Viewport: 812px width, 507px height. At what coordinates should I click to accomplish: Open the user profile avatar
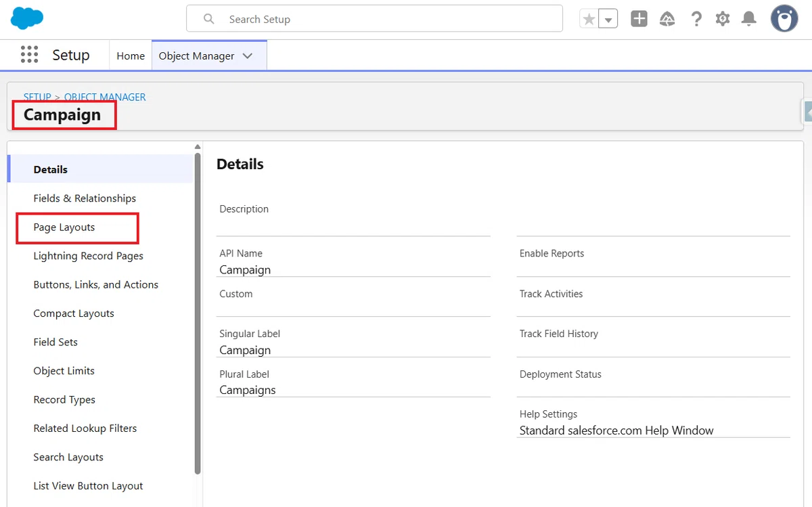[784, 18]
